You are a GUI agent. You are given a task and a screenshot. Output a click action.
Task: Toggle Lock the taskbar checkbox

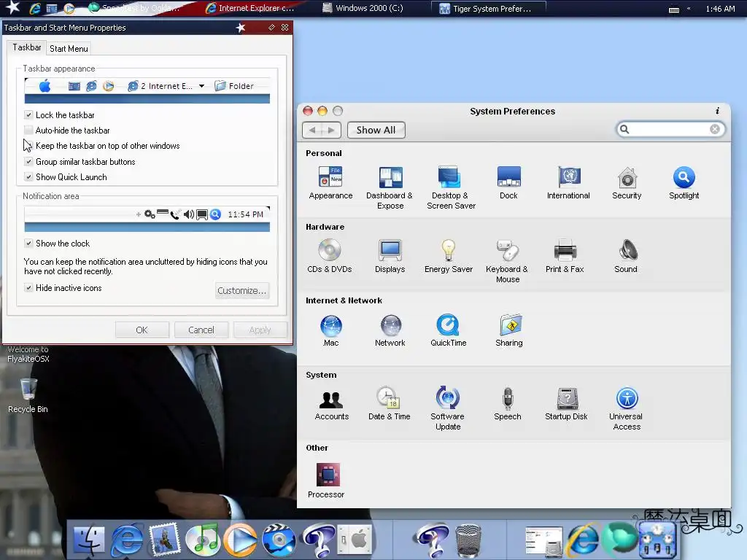(x=28, y=114)
